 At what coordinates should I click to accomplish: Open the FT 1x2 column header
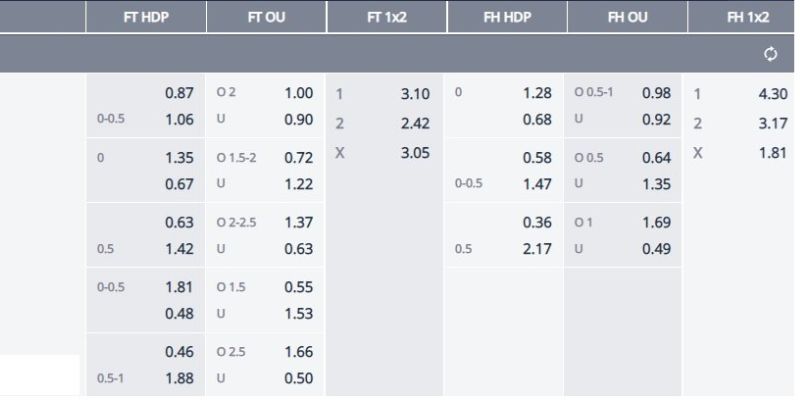click(x=387, y=17)
